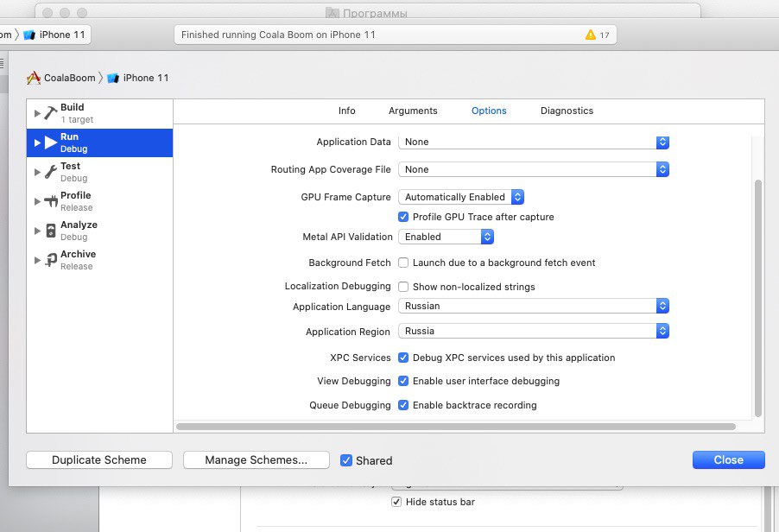Uncheck the Shared checkbox
The width and height of the screenshot is (779, 532).
346,460
